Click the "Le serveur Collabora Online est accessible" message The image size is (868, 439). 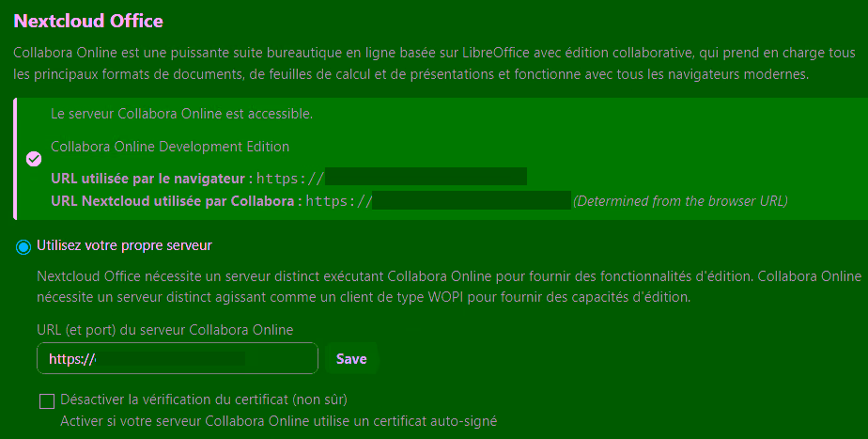click(x=181, y=114)
